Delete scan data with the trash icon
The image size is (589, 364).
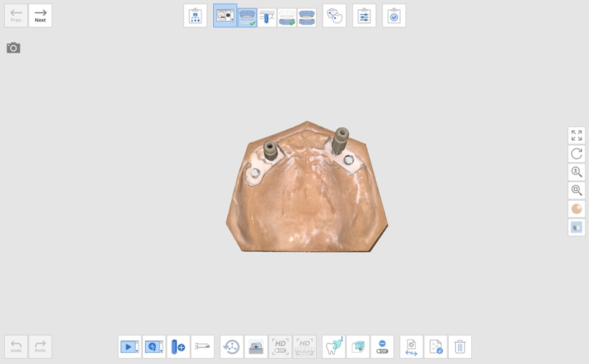coord(460,347)
